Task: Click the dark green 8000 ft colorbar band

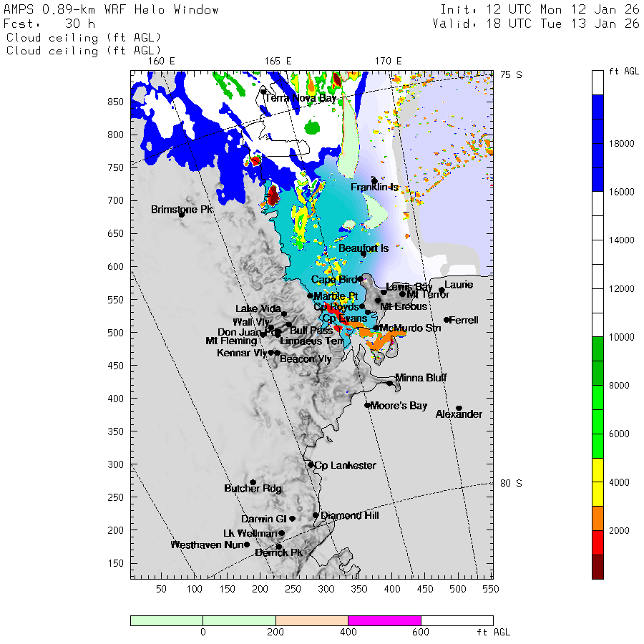Action: pyautogui.click(x=597, y=361)
